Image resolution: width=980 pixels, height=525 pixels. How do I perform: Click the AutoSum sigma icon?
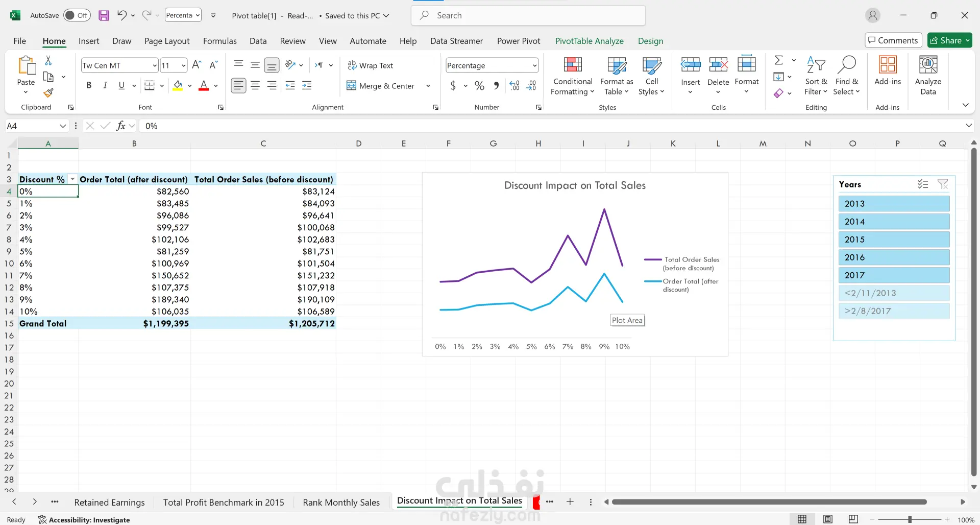pos(778,60)
